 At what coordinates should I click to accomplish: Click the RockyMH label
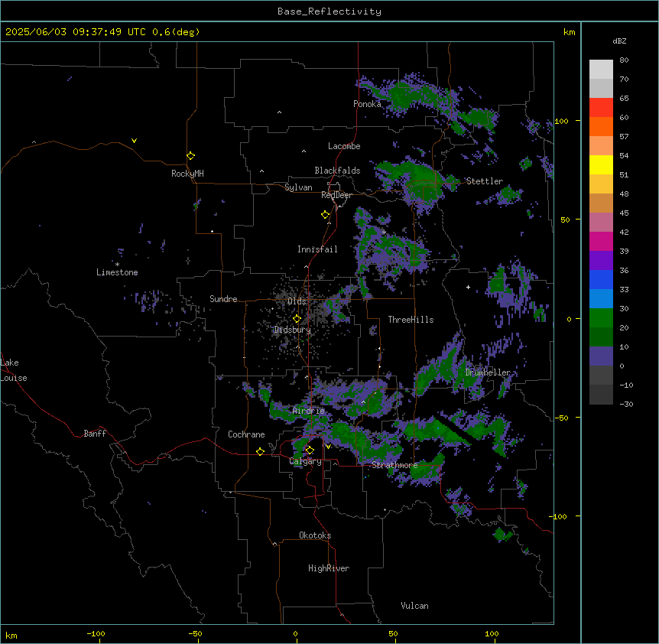(x=187, y=174)
